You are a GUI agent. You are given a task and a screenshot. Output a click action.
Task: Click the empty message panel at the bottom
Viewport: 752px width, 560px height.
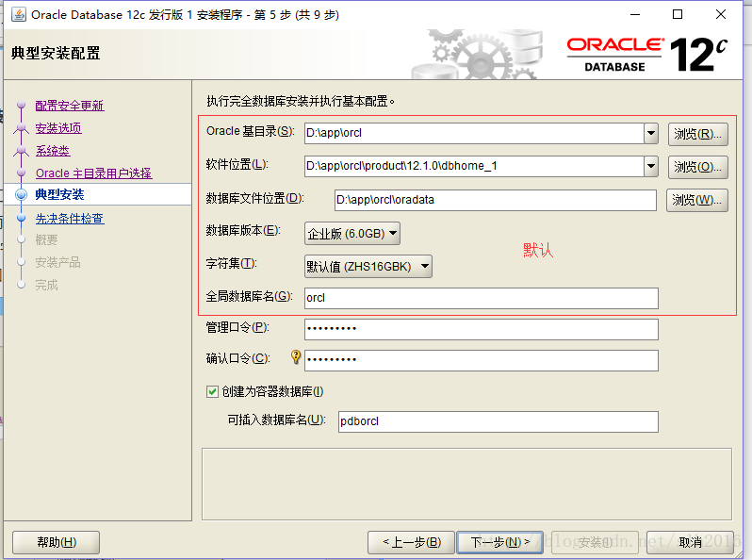[466, 485]
